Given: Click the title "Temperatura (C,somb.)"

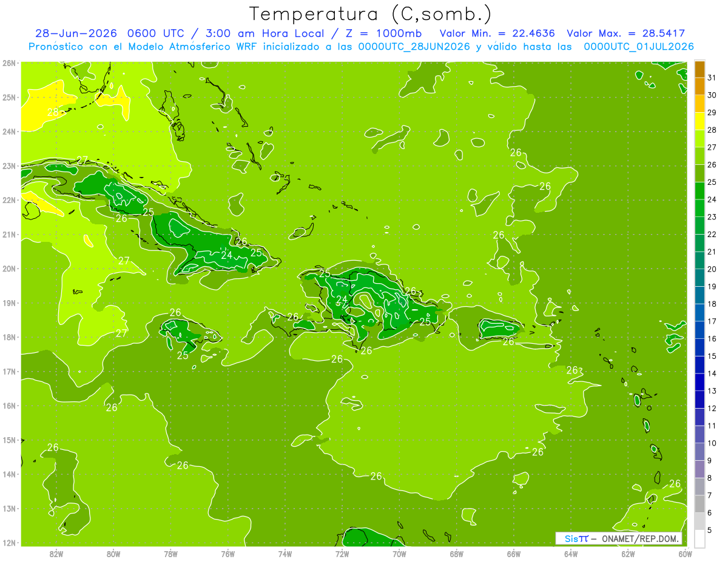Looking at the screenshot, I should (371, 14).
